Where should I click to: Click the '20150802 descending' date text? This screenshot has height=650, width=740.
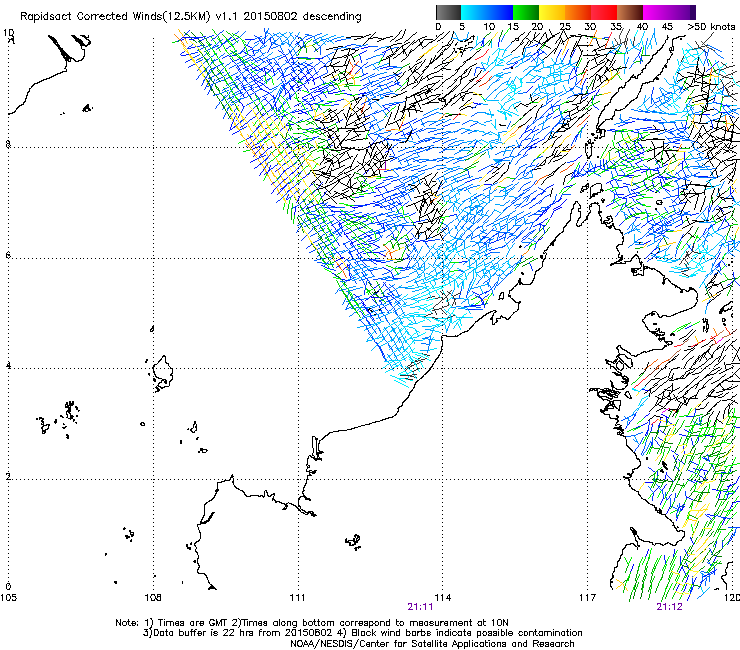302,17
